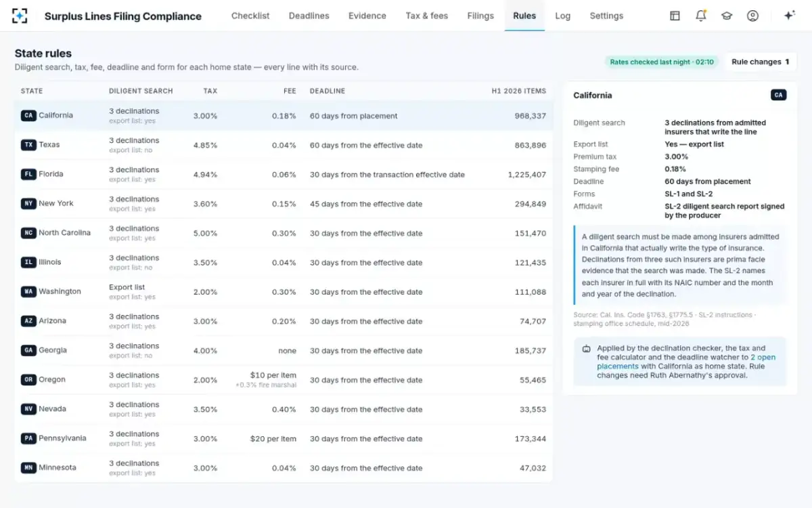812x508 pixels.
Task: Click 30 days from the transaction effective date
Action: pyautogui.click(x=387, y=175)
